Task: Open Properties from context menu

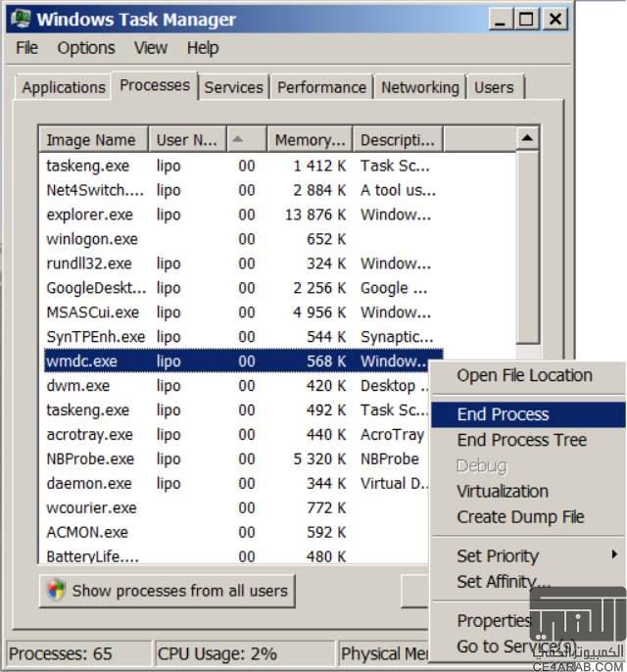Action: coord(494,621)
